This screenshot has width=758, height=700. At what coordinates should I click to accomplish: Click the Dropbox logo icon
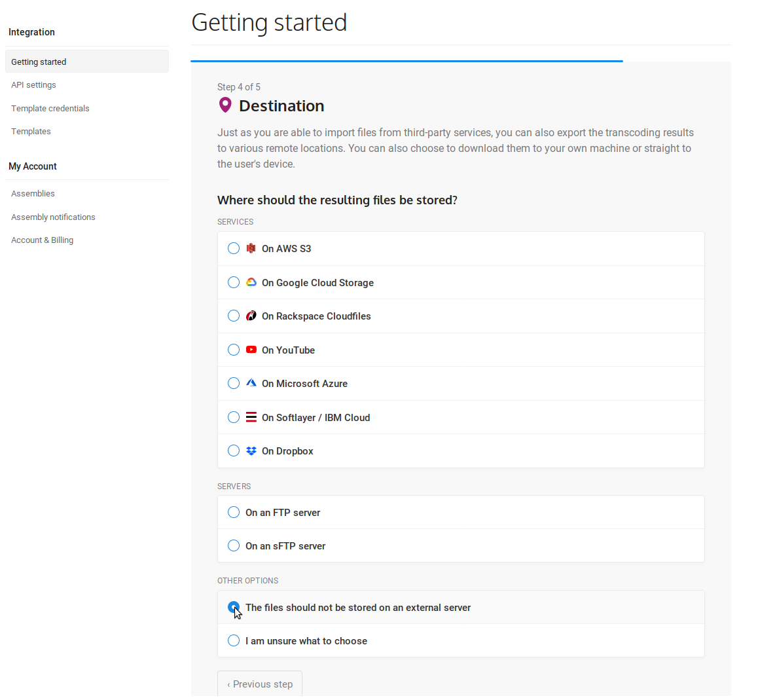(x=251, y=451)
